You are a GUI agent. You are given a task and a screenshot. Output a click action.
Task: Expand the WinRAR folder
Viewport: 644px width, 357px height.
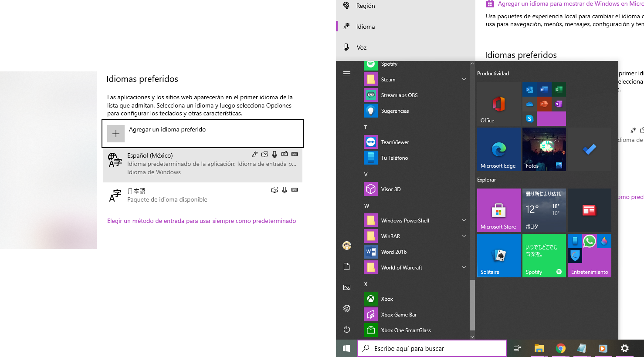(464, 236)
